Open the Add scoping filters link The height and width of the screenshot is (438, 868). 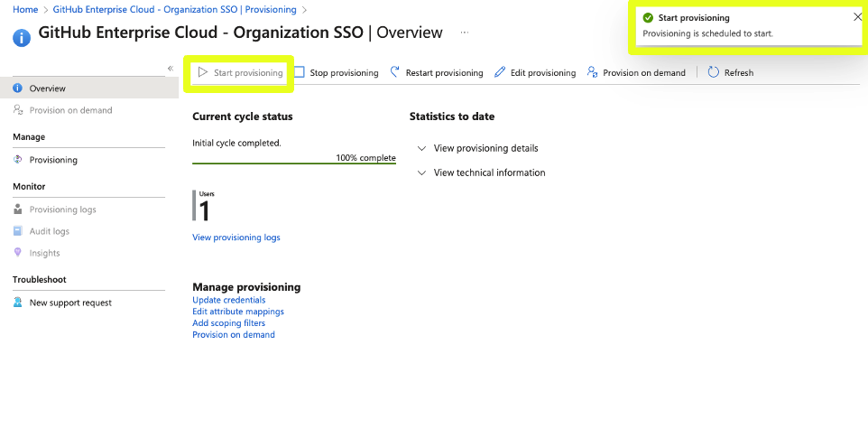click(228, 322)
